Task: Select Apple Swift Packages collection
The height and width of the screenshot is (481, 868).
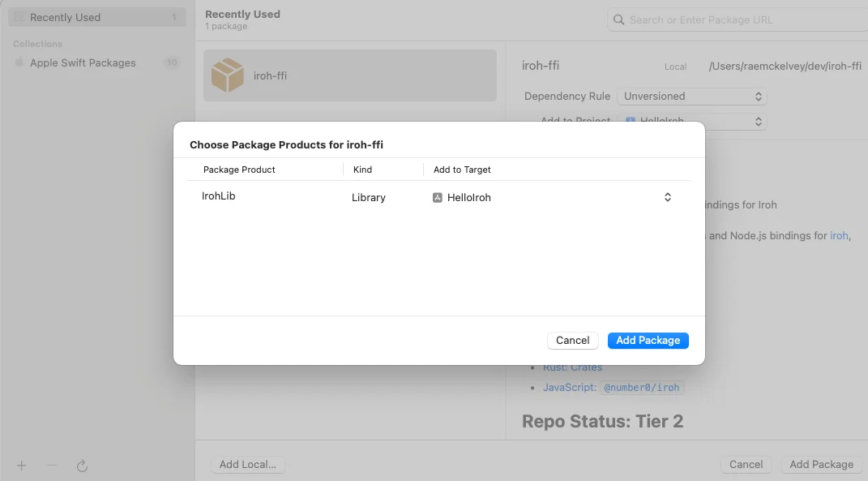Action: [97, 62]
